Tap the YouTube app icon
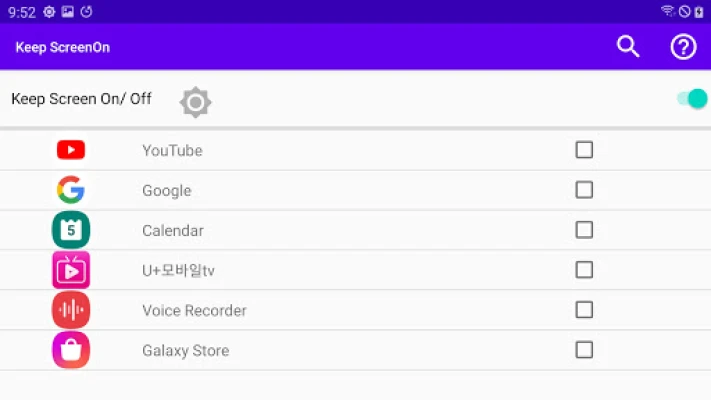711x400 pixels. click(71, 150)
